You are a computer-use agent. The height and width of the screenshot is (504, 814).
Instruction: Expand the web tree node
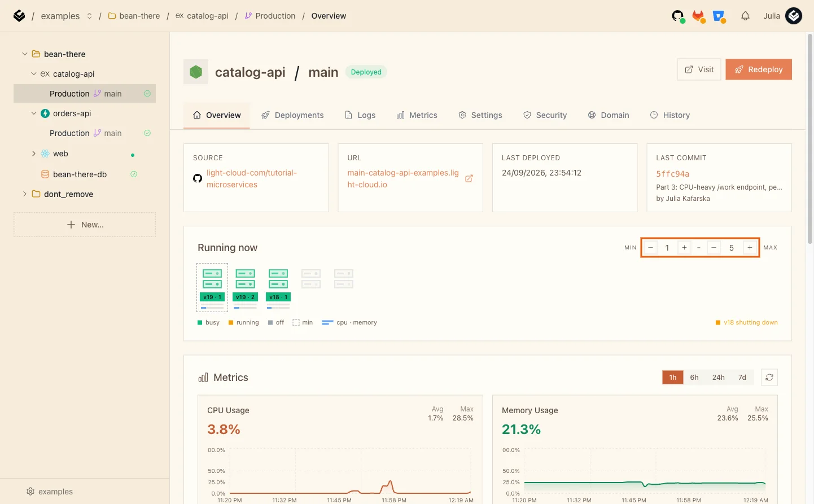(34, 154)
